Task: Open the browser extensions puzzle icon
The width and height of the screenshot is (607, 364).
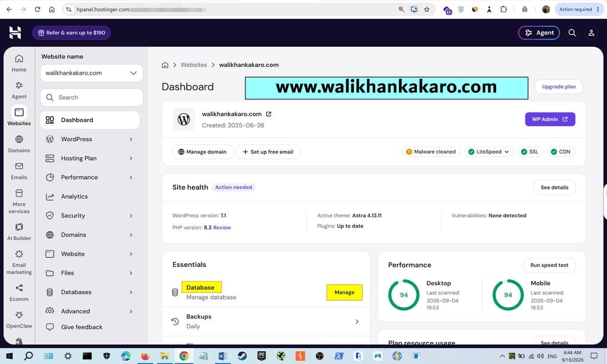Action: [x=504, y=9]
